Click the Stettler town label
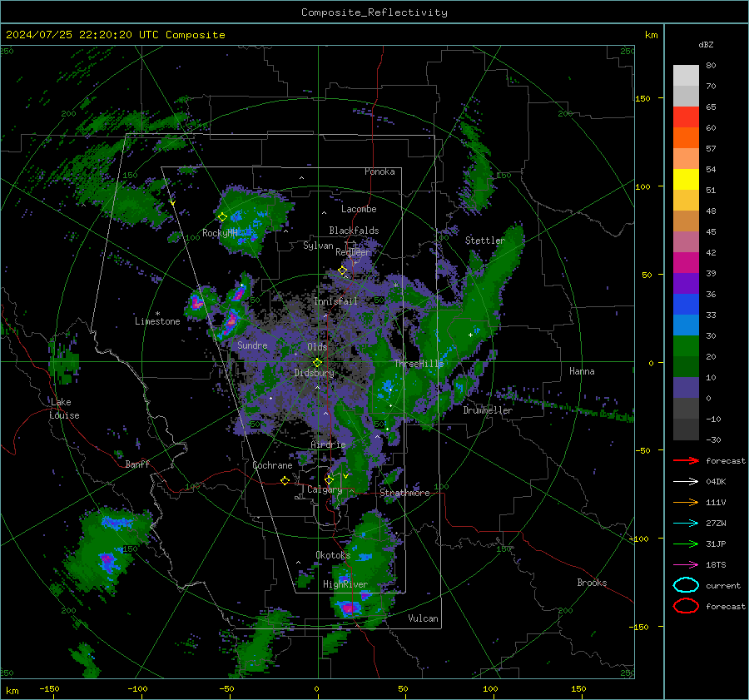The image size is (749, 700). tap(485, 241)
